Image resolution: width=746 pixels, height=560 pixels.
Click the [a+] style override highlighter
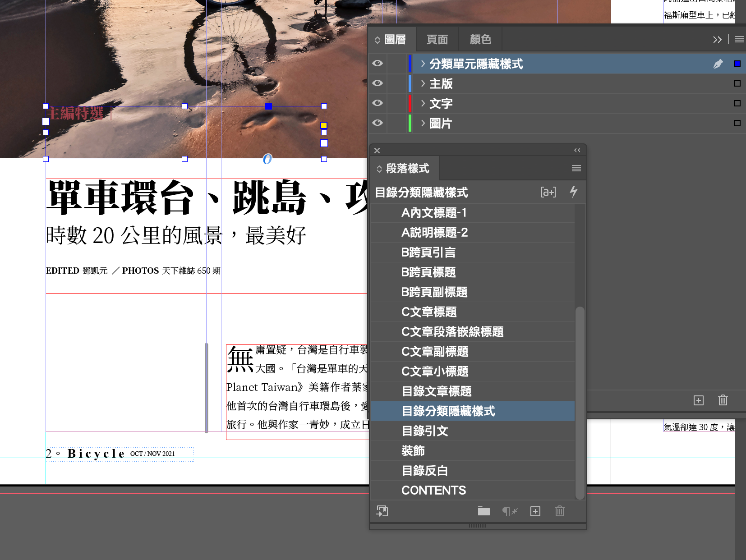(x=548, y=192)
